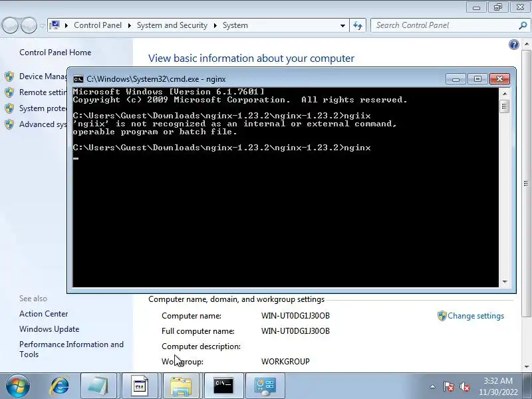Open Action Center under See also

tap(43, 314)
